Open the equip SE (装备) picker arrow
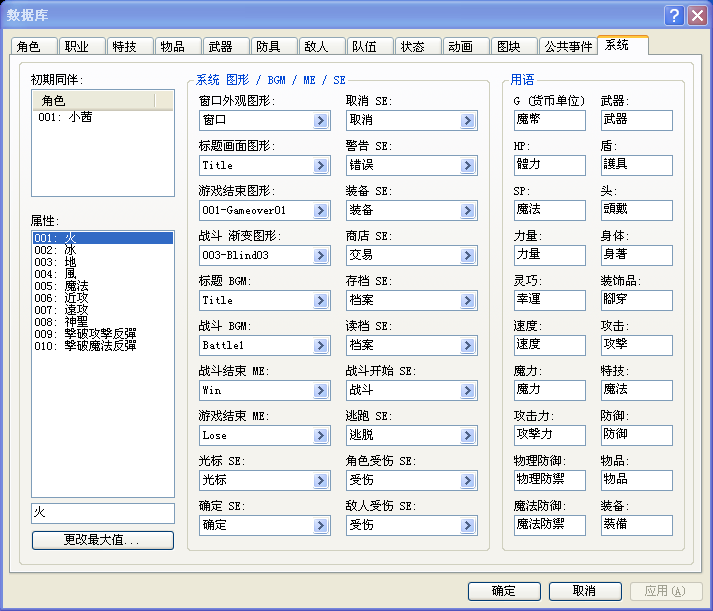713x611 pixels. click(x=467, y=210)
